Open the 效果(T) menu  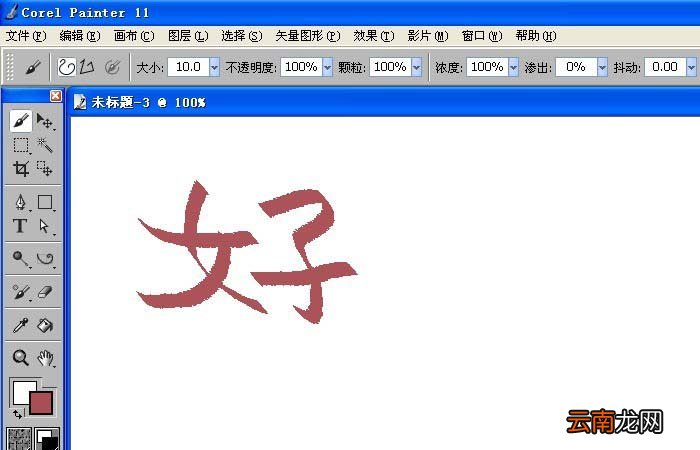[374, 36]
